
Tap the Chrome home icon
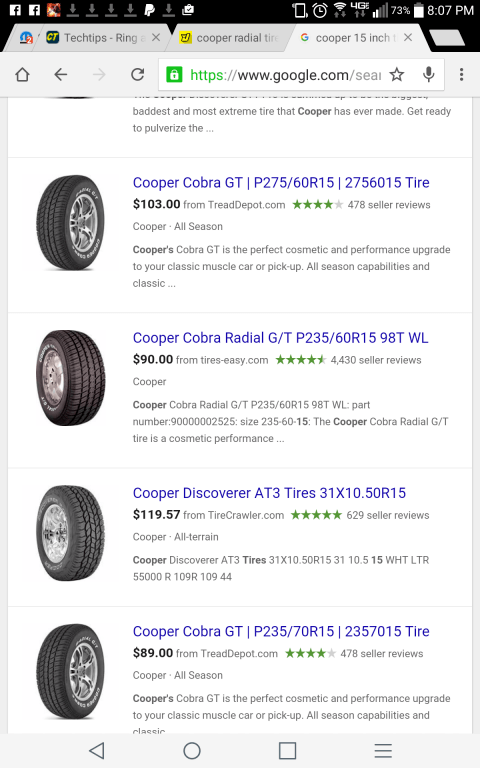[23, 74]
